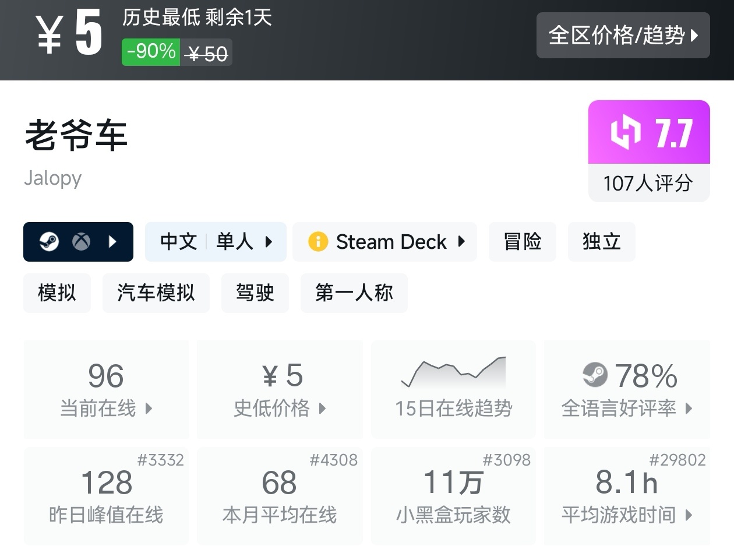
Task: Open 全区价格/趋势 regional price trends
Action: pyautogui.click(x=623, y=35)
